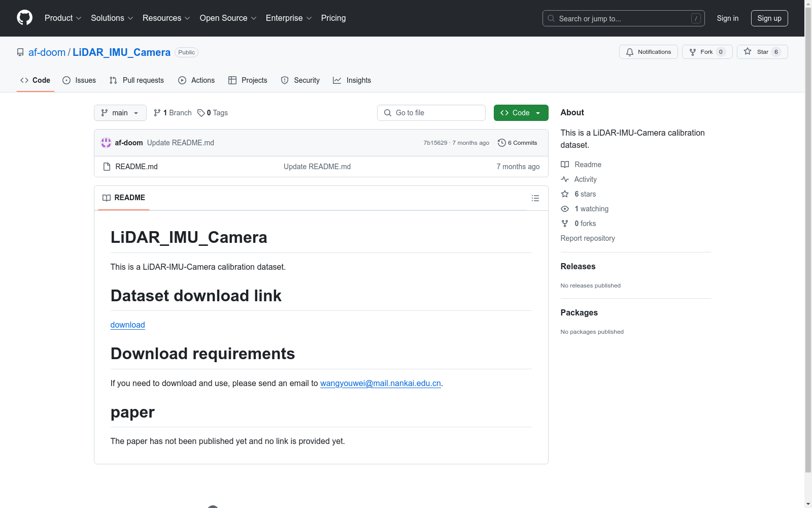Viewport: 812px width, 508px height.
Task: Click the book icon in README header
Action: tap(107, 198)
